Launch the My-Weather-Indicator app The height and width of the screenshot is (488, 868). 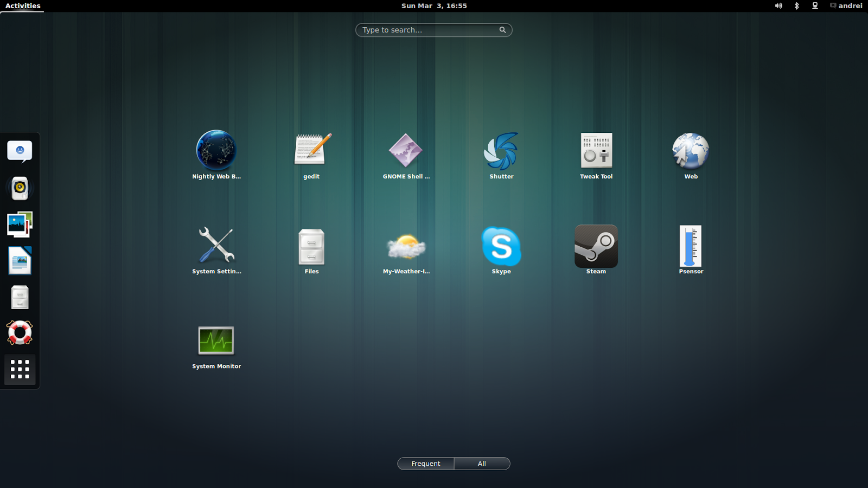(x=406, y=246)
